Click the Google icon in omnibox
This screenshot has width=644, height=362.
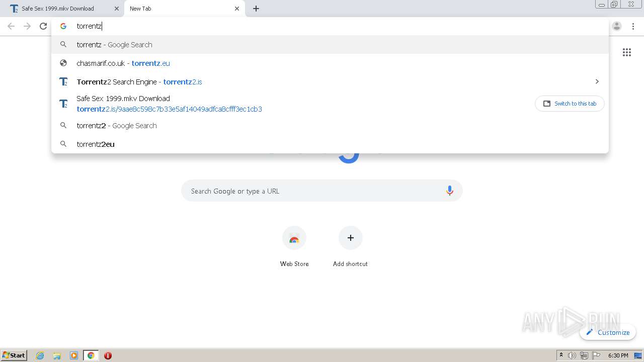coord(63,26)
